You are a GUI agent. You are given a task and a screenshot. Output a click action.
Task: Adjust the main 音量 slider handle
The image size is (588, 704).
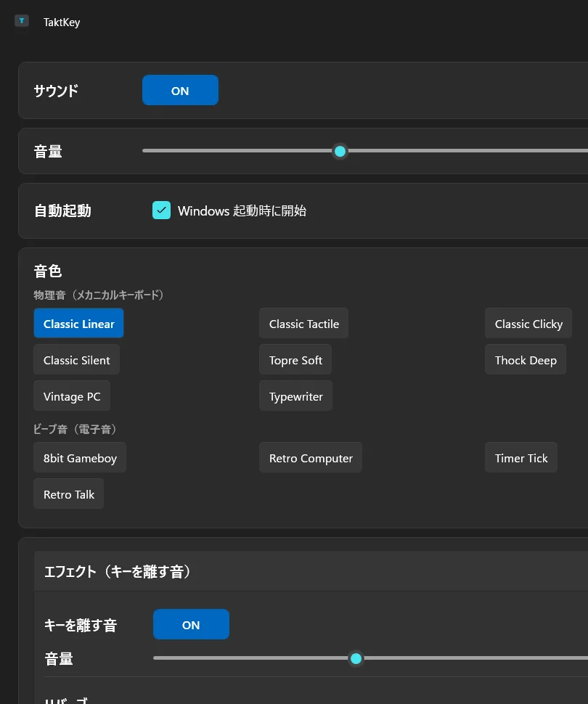tap(340, 151)
